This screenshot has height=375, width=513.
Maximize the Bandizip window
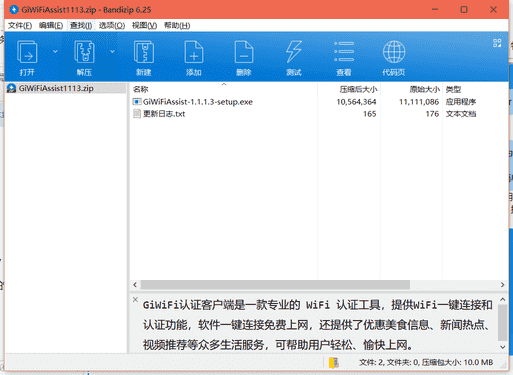click(464, 9)
